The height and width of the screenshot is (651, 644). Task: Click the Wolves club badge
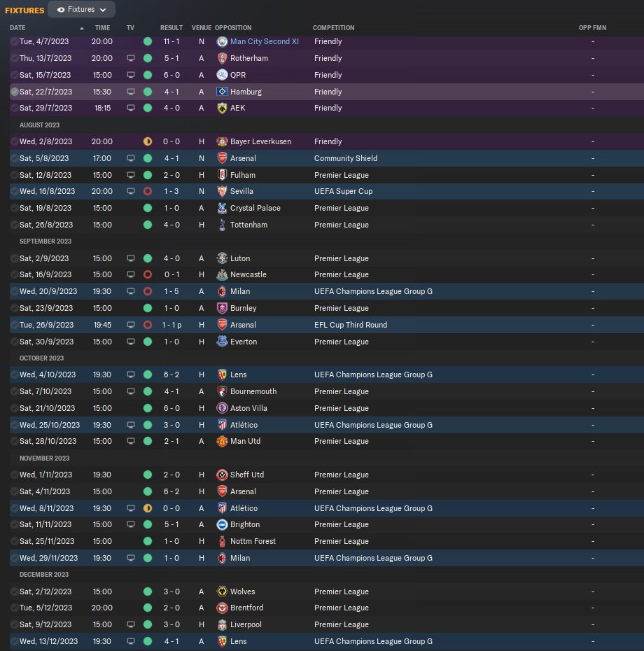click(x=222, y=591)
